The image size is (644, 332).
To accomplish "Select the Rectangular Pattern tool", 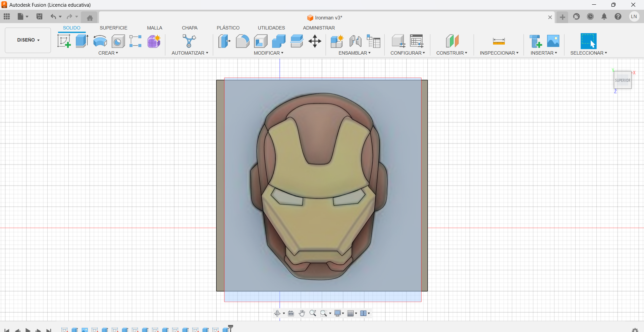I will pos(136,41).
